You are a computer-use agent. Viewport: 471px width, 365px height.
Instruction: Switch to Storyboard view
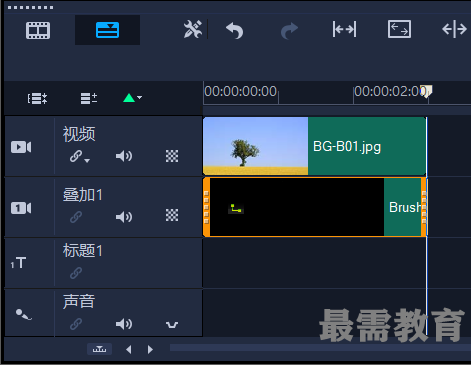tap(38, 30)
